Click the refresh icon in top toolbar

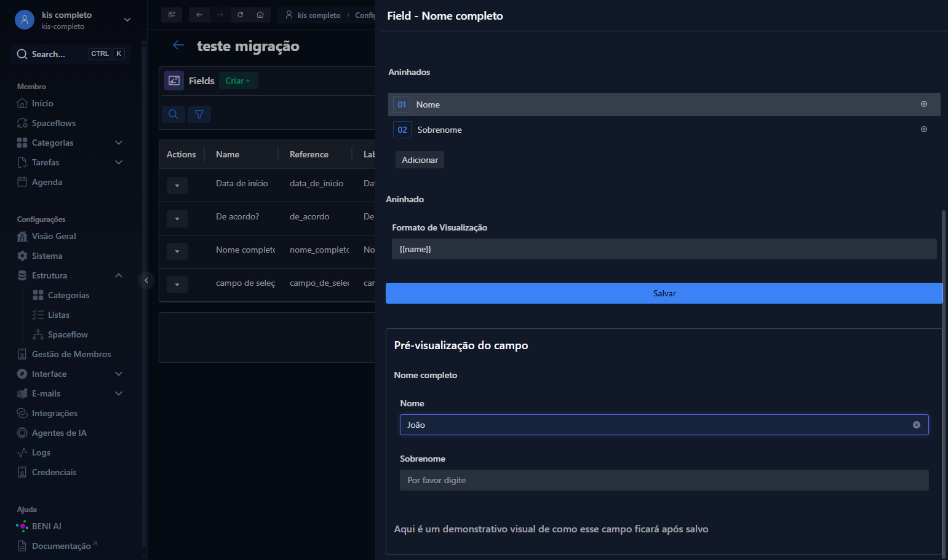click(x=240, y=15)
